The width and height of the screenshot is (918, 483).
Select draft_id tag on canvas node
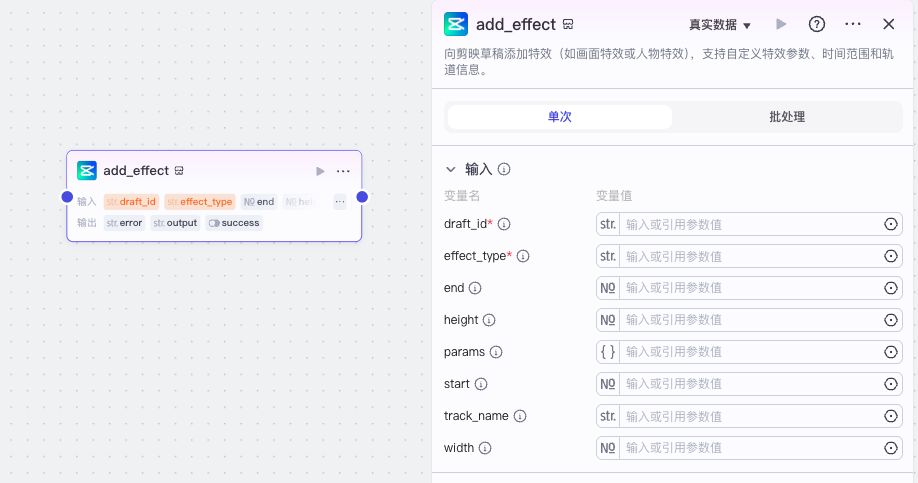tap(131, 202)
